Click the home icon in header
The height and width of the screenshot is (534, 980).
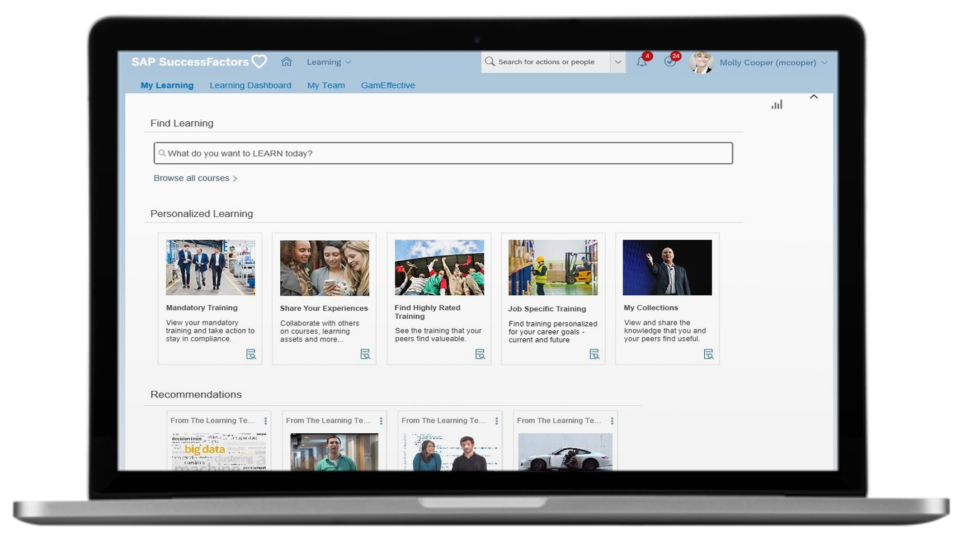[x=286, y=62]
